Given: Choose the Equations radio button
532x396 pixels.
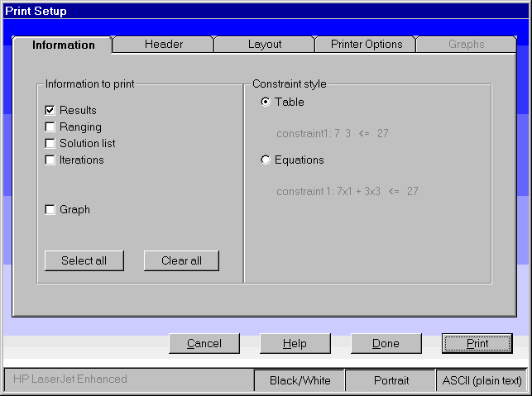Looking at the screenshot, I should [x=266, y=160].
